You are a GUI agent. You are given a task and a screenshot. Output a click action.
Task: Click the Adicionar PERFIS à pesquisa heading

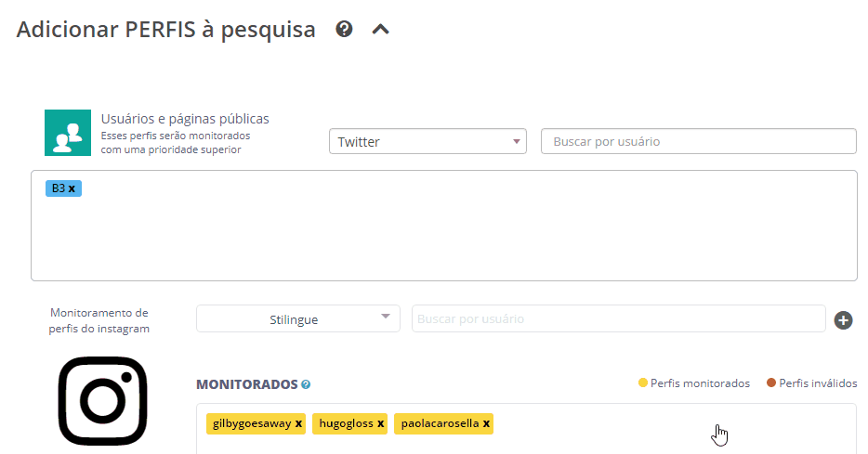(166, 30)
